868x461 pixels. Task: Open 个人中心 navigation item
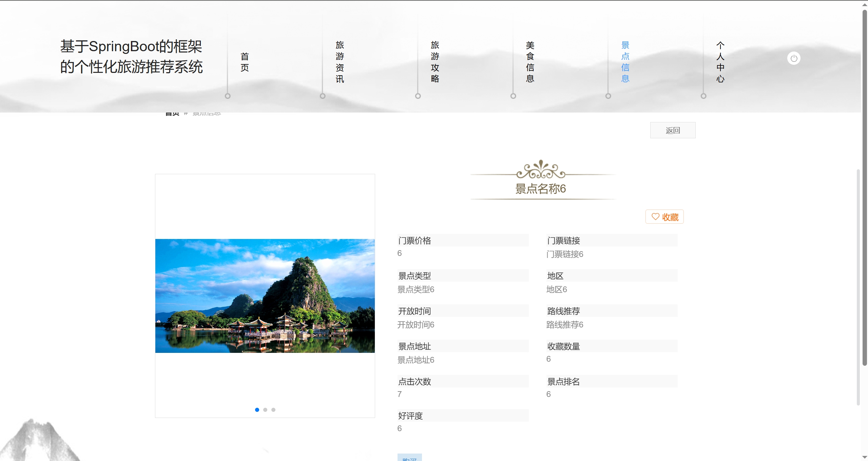coord(720,62)
